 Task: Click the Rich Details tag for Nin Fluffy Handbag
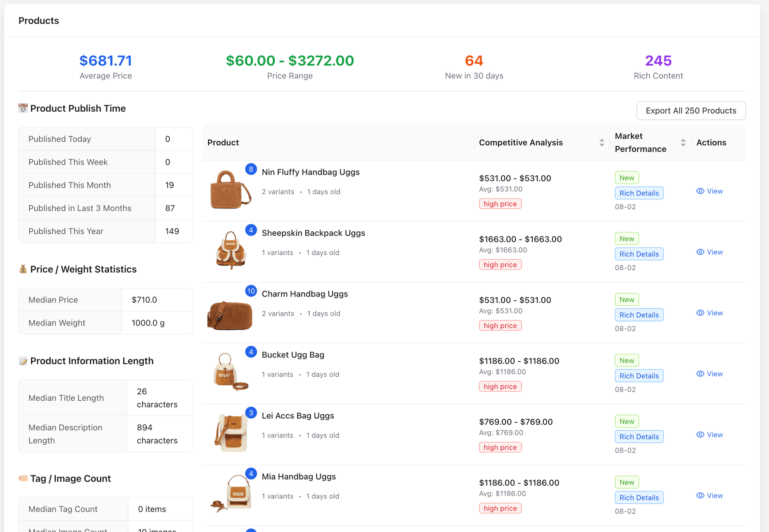coord(639,193)
